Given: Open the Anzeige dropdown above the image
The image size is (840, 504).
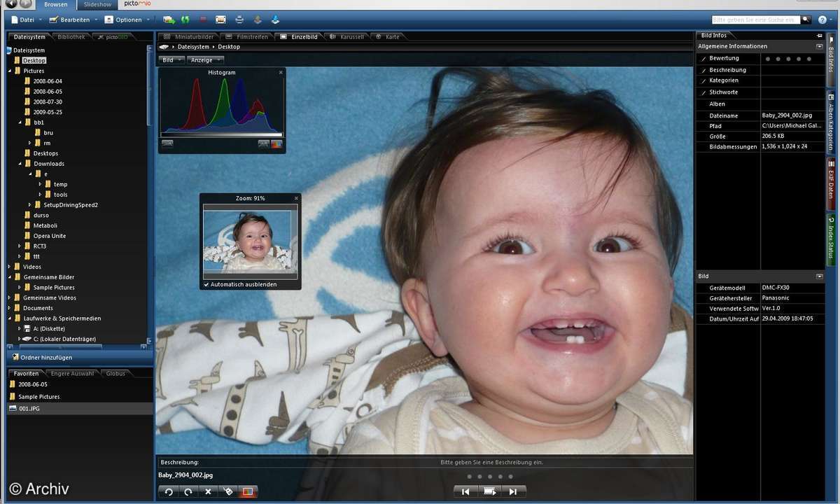Looking at the screenshot, I should (205, 60).
